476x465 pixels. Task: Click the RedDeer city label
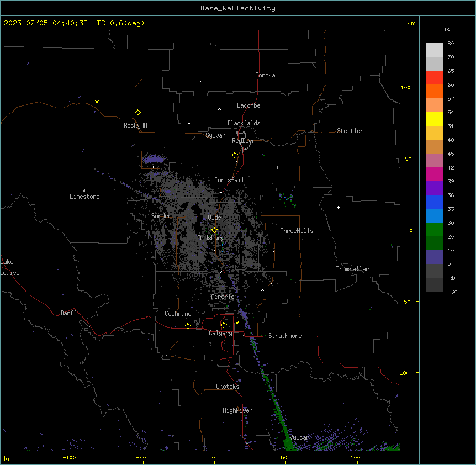click(243, 141)
